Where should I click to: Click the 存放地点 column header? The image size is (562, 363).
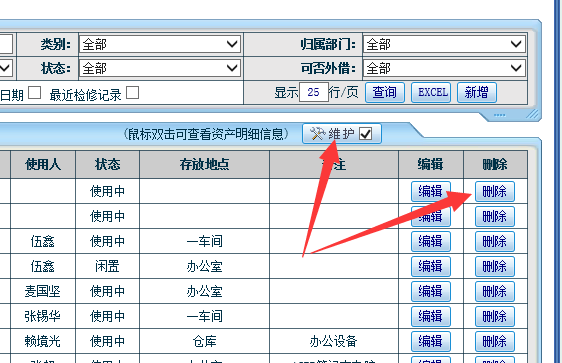click(x=204, y=164)
